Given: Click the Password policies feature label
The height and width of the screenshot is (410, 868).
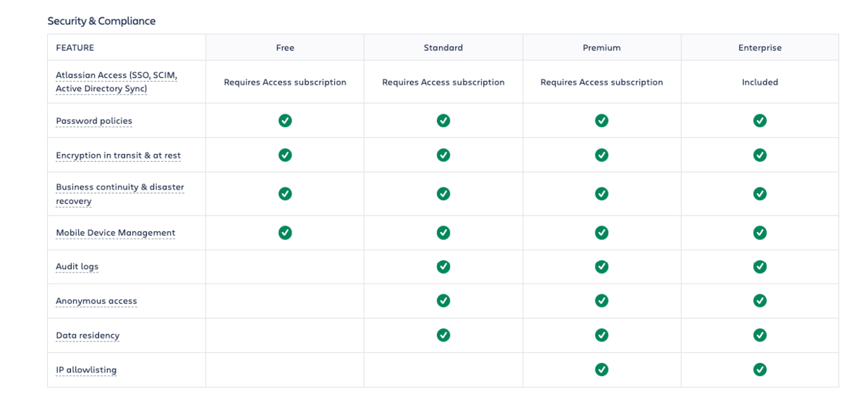Looking at the screenshot, I should [94, 121].
